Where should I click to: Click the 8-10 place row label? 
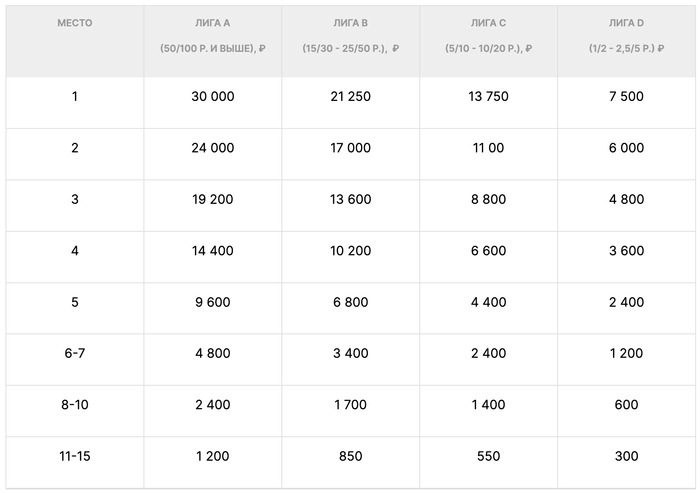75,405
